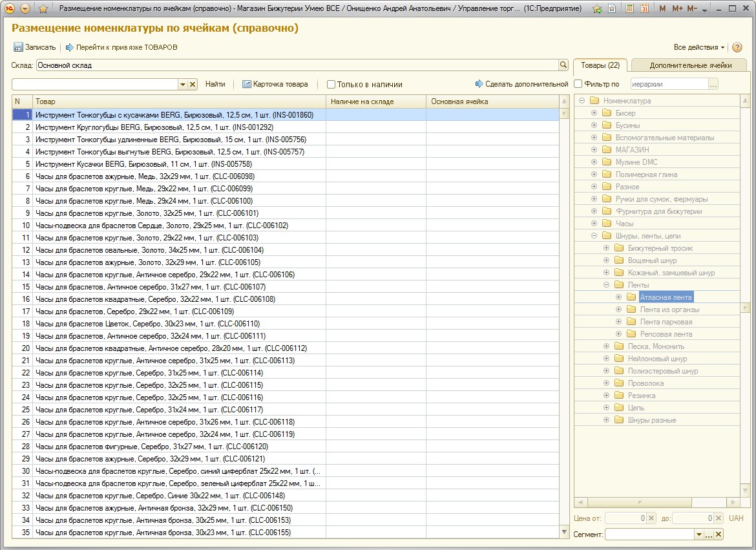
Task: Open the Все действия dropdown menu
Action: coord(698,47)
